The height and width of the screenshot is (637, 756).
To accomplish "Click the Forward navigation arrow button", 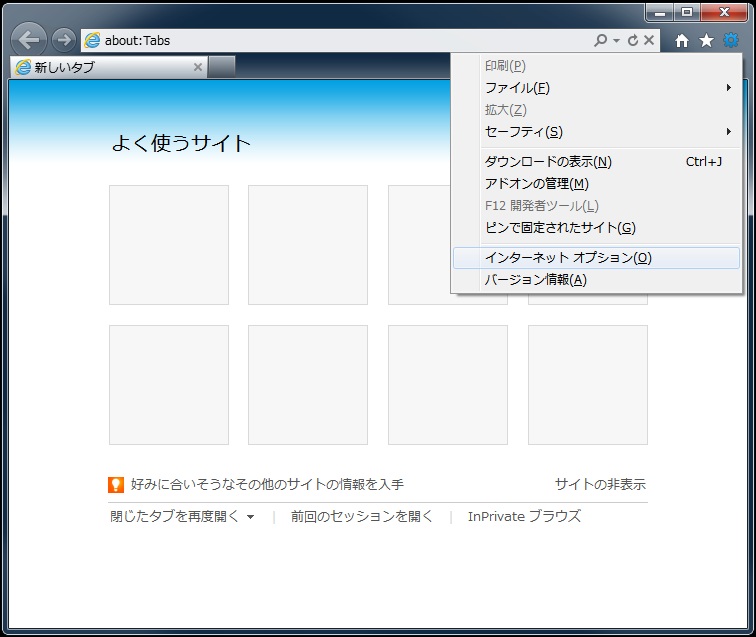I will tap(63, 40).
